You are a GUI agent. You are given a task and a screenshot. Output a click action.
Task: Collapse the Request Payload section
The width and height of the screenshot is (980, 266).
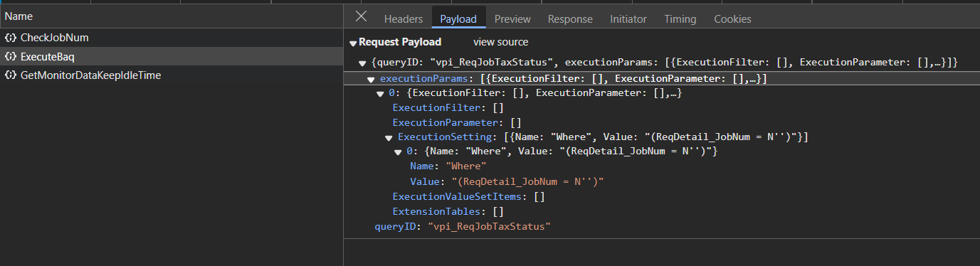point(353,43)
